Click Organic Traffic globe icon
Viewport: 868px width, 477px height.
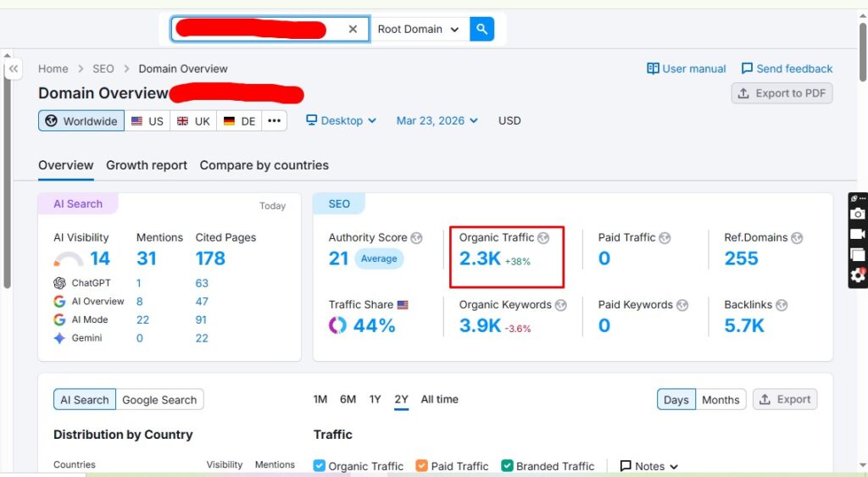coord(543,238)
